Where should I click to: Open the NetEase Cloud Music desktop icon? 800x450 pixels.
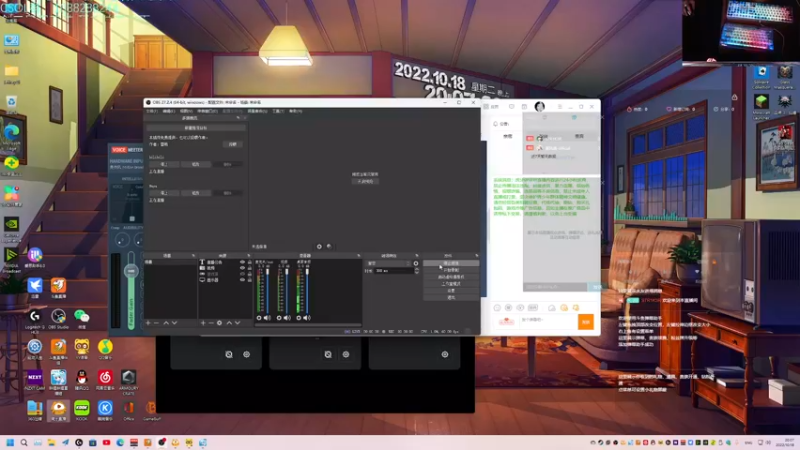click(x=105, y=378)
